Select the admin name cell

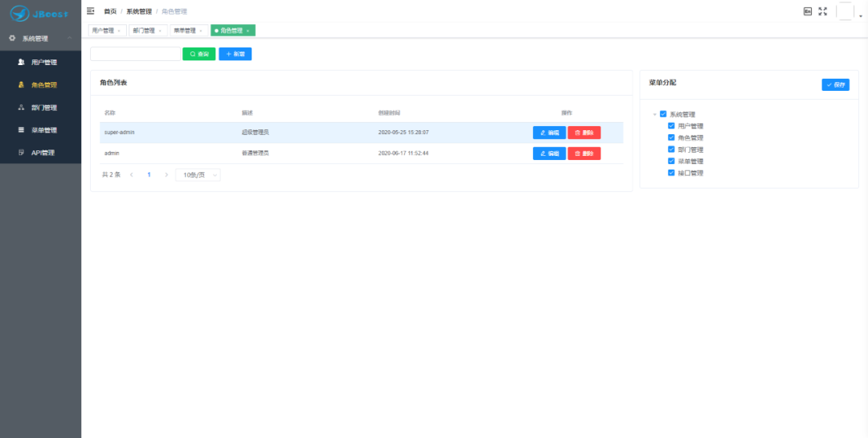coord(112,153)
